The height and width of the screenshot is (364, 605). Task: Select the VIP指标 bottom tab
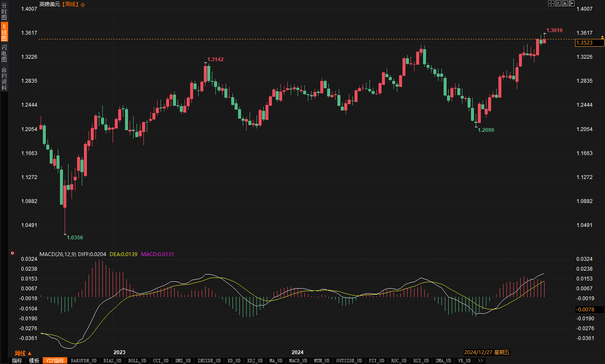(x=55, y=361)
